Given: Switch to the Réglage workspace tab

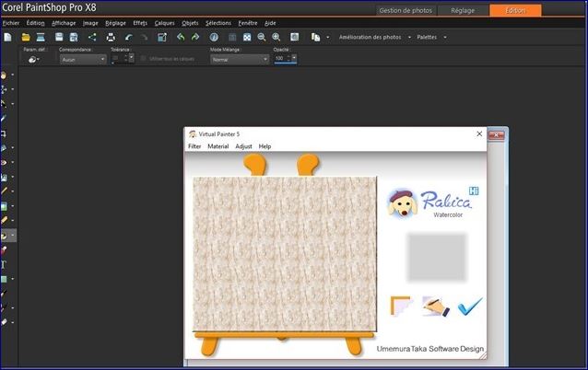Looking at the screenshot, I should [x=463, y=10].
